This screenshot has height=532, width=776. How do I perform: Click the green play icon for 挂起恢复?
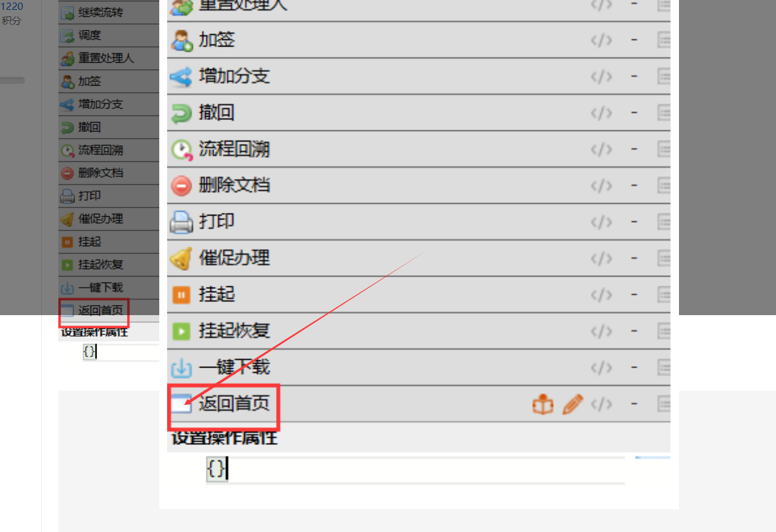tap(181, 331)
